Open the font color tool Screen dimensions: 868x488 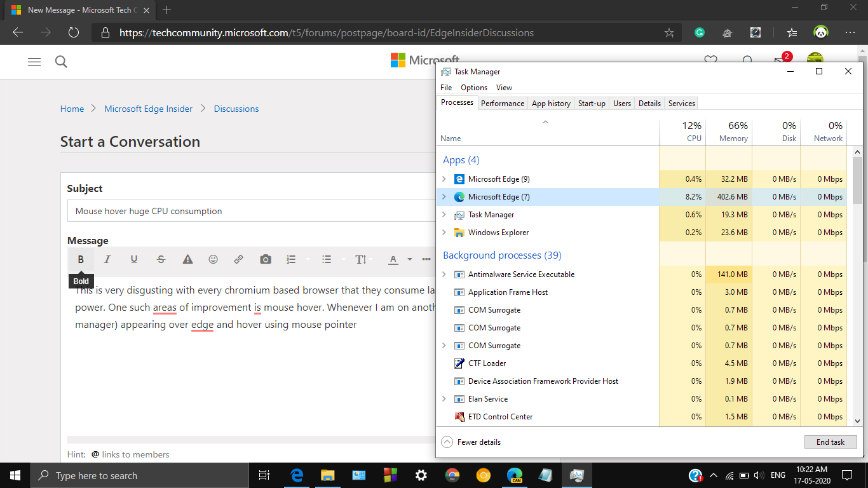click(393, 259)
